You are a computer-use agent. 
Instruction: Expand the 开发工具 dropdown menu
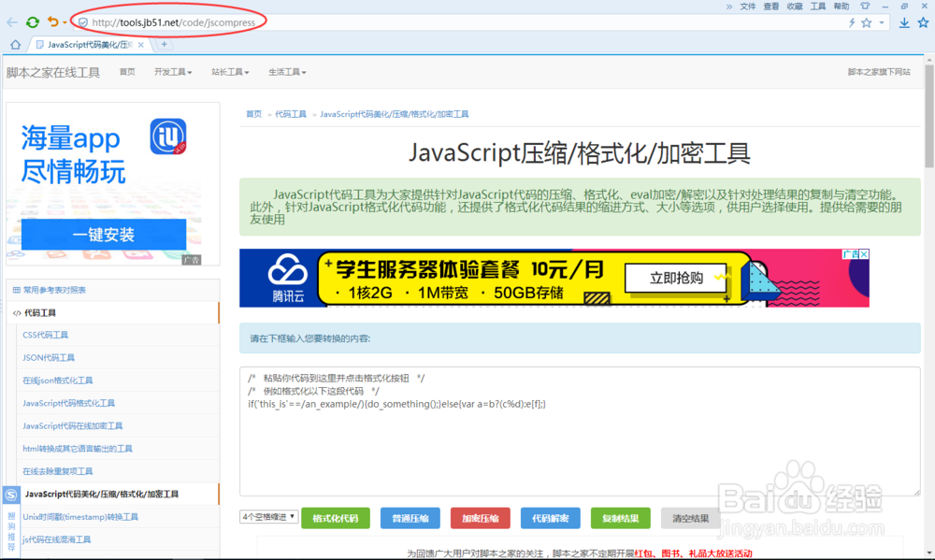173,70
